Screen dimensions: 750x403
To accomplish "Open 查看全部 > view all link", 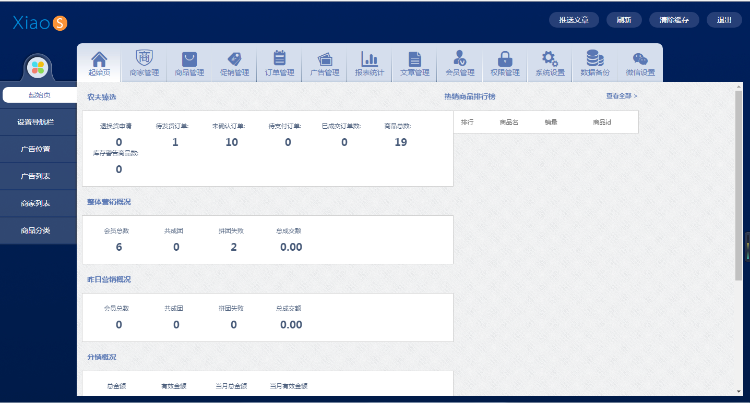I will [x=620, y=96].
